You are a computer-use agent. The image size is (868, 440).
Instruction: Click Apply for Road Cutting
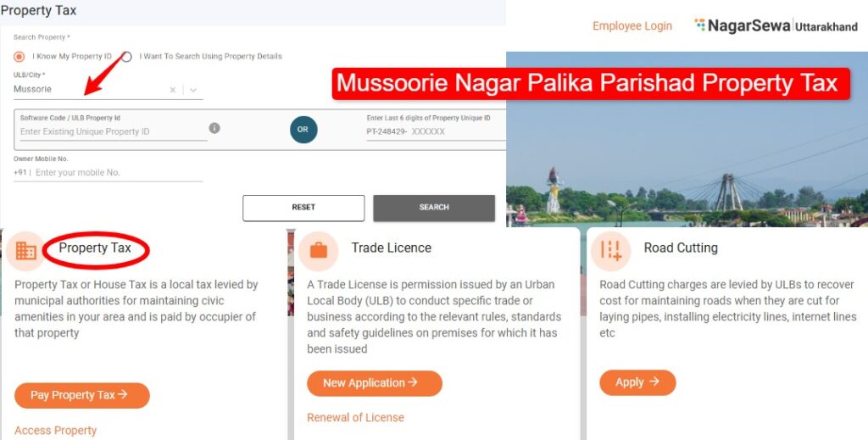coord(637,382)
